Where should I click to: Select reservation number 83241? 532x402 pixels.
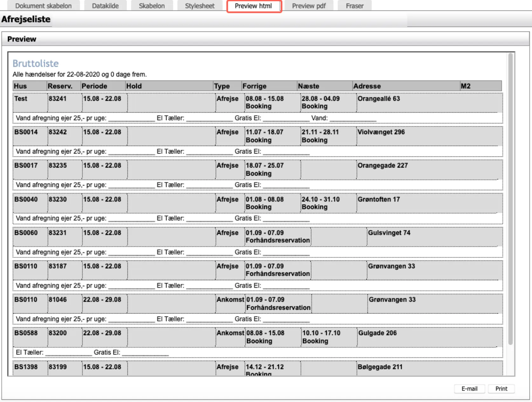click(x=58, y=99)
